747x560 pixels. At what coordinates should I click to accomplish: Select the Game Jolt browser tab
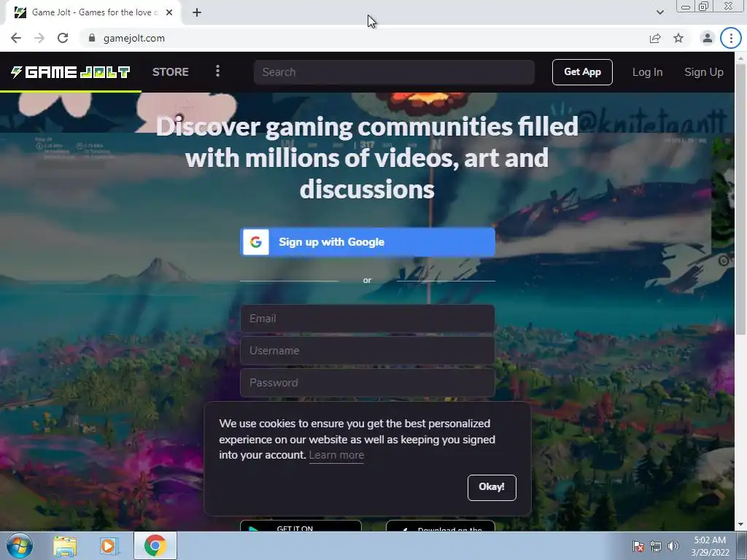93,12
